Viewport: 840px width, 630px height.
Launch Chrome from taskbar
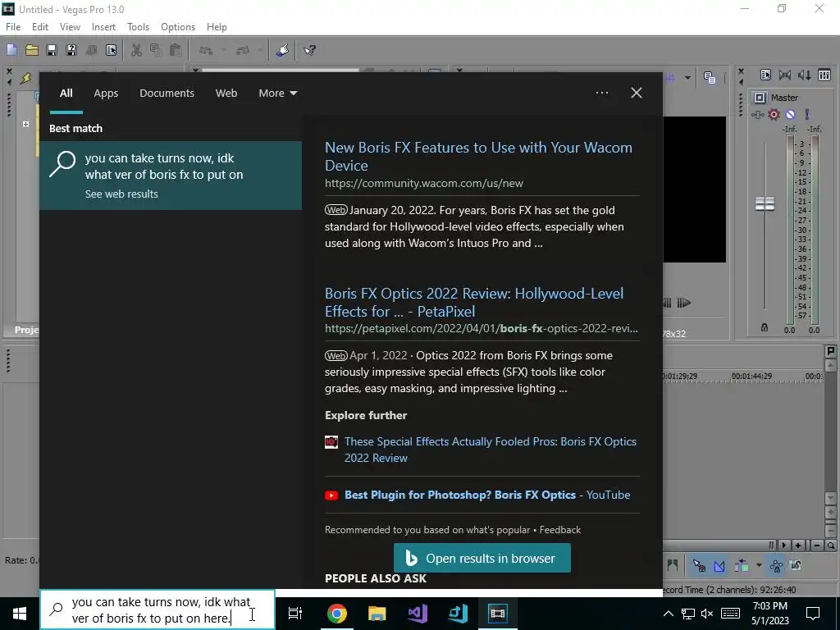(336, 614)
